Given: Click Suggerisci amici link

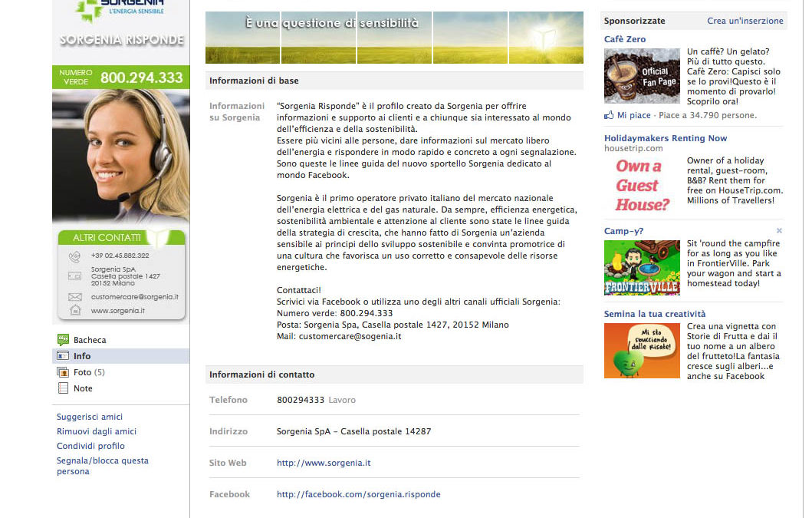Looking at the screenshot, I should (90, 417).
